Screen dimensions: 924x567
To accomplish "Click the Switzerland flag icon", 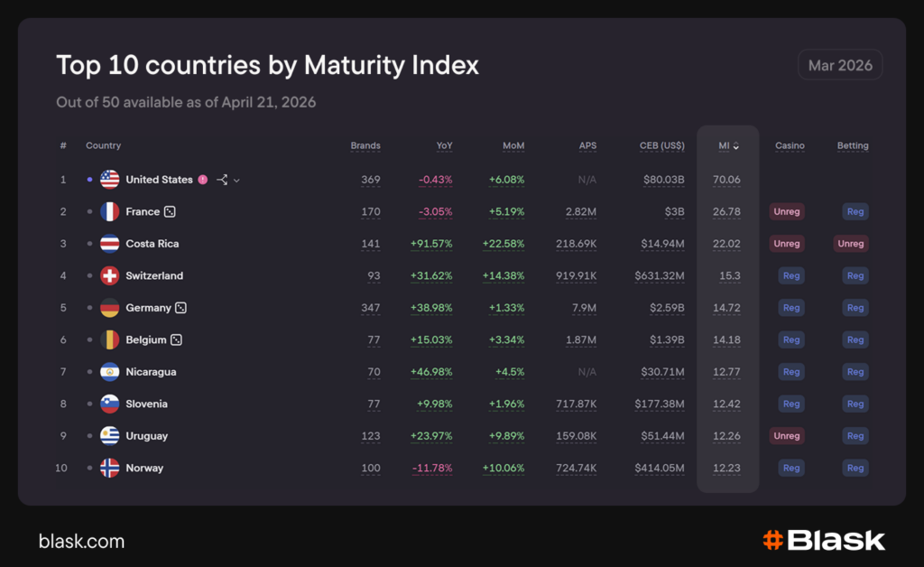I will (x=110, y=276).
